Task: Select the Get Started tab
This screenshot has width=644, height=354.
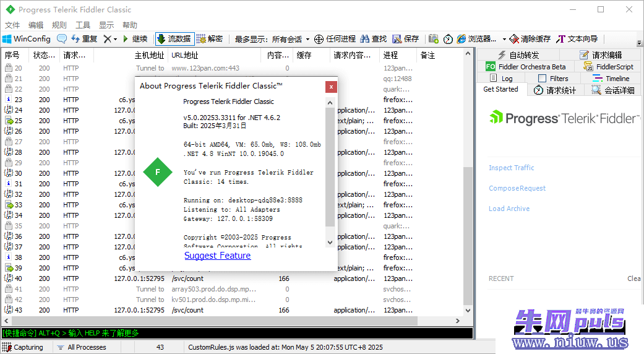Action: tap(500, 89)
